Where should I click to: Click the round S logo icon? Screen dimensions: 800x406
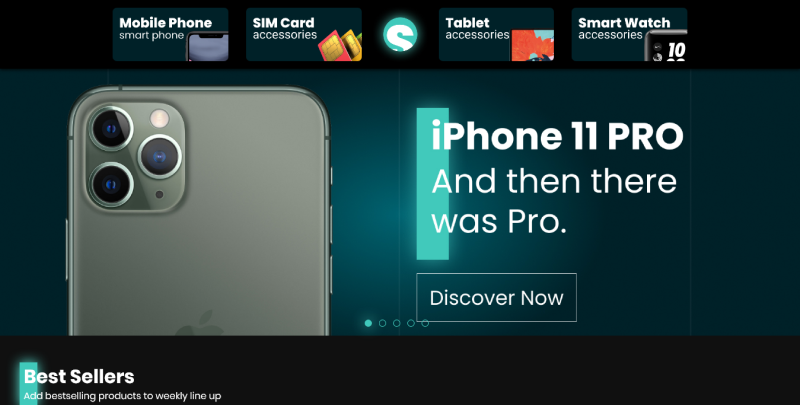pyautogui.click(x=400, y=34)
